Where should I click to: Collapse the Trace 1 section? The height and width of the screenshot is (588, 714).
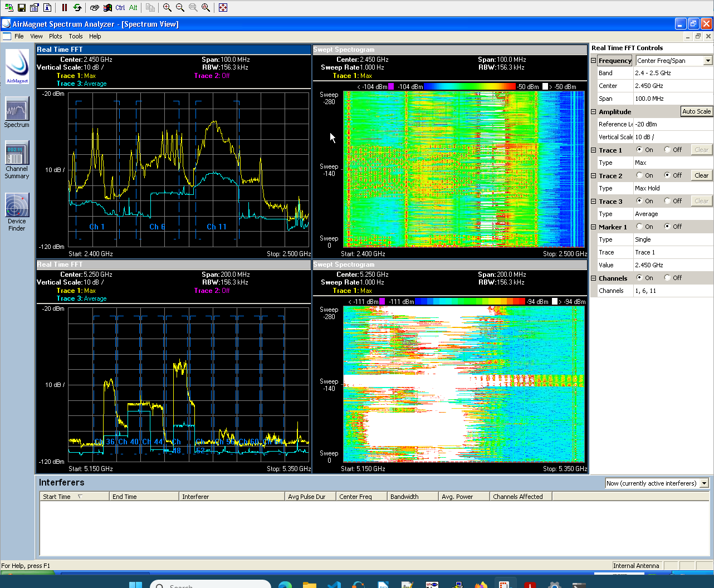coord(594,150)
